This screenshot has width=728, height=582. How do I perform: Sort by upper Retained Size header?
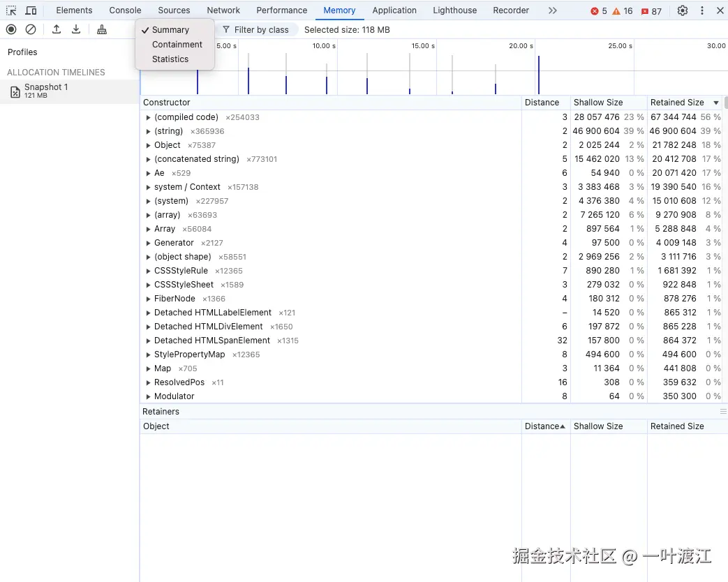pyautogui.click(x=685, y=103)
